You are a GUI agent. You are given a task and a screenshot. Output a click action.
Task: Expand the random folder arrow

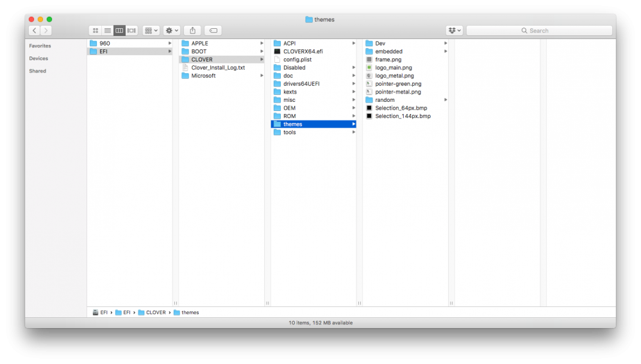[445, 100]
